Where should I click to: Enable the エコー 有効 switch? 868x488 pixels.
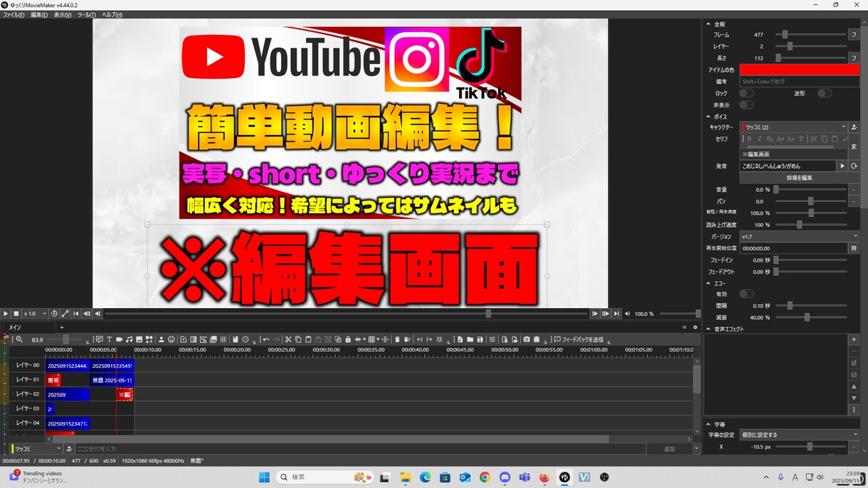(x=746, y=294)
